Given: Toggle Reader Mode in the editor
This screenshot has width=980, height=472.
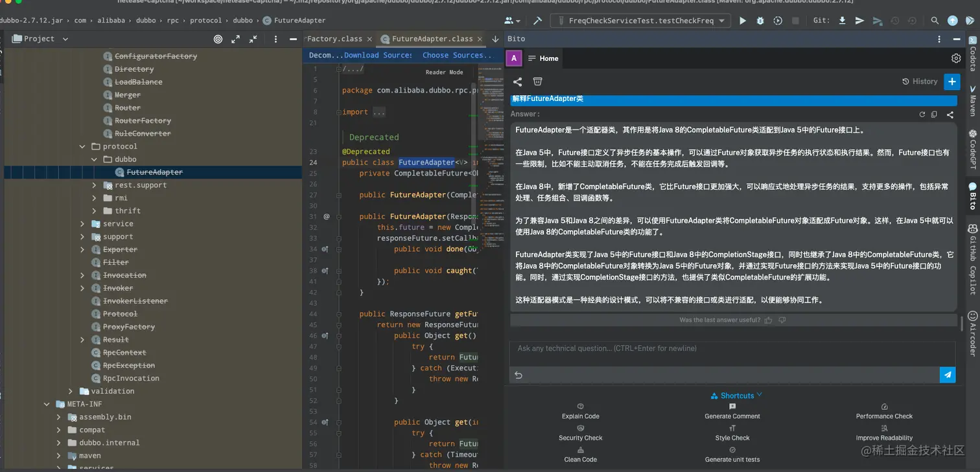Looking at the screenshot, I should [444, 73].
